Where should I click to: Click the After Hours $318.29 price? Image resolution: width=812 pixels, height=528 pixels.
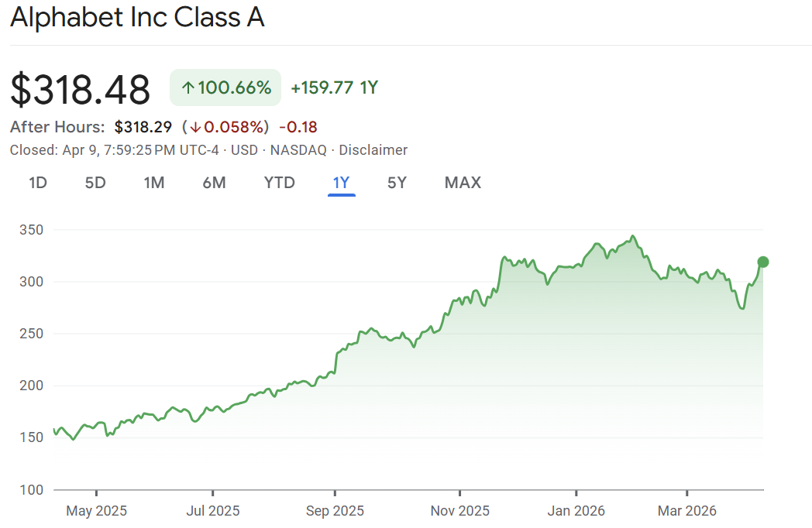tap(145, 127)
